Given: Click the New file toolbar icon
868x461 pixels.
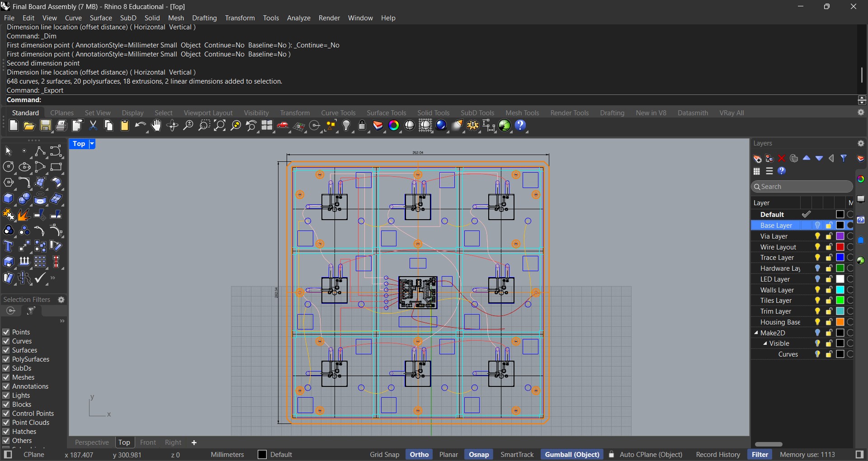Looking at the screenshot, I should (x=14, y=126).
